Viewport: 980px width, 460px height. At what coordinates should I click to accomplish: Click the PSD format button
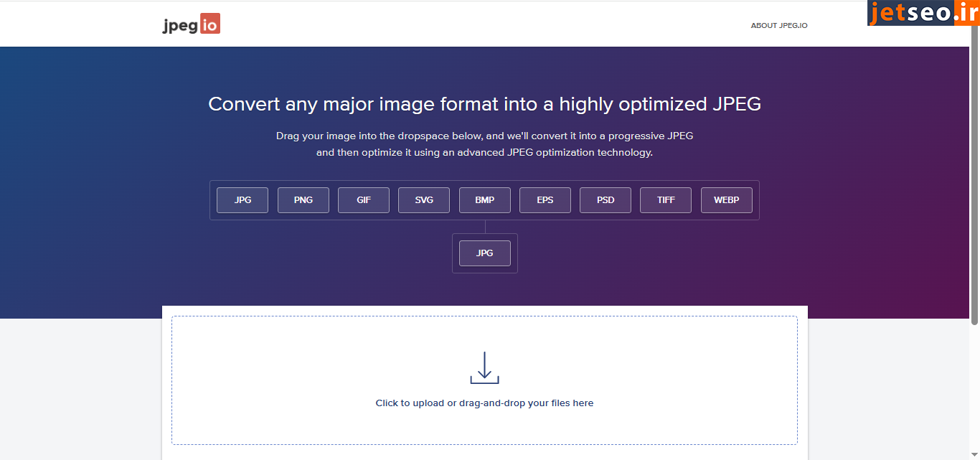606,200
